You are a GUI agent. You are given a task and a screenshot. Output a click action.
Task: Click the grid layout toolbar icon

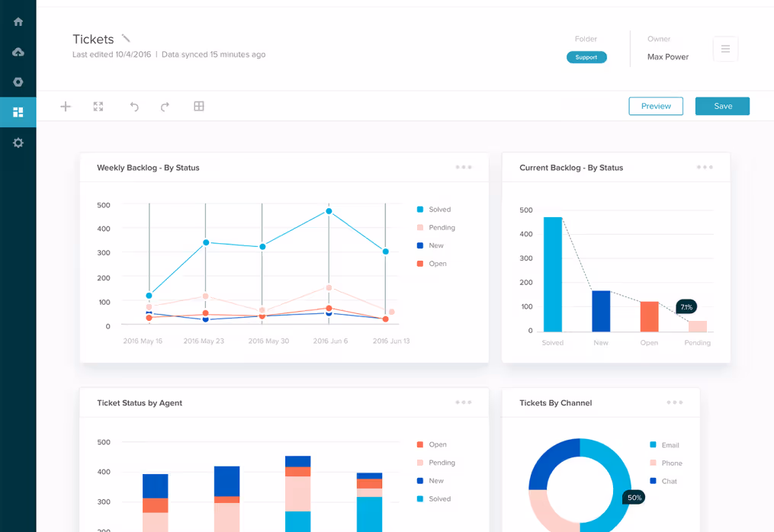(199, 106)
